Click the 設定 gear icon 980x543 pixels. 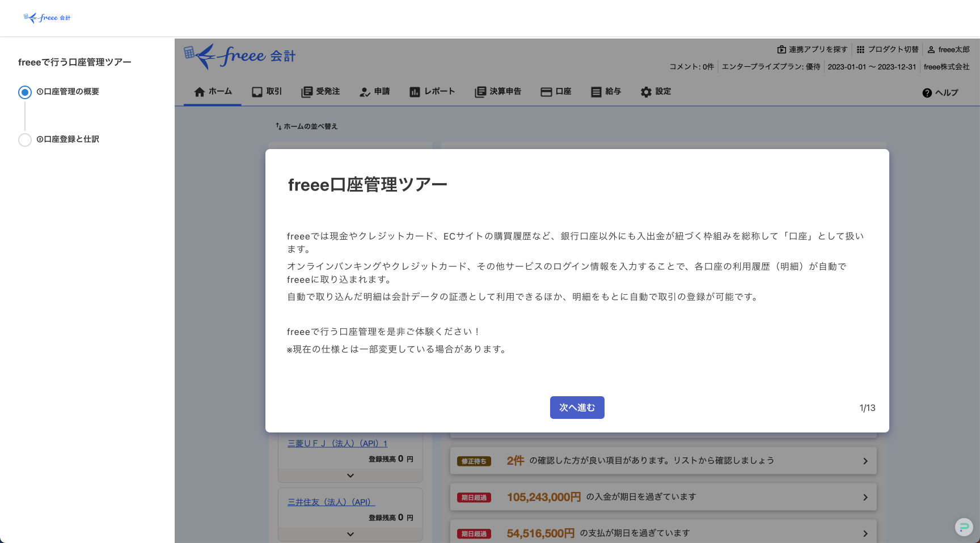pyautogui.click(x=646, y=92)
